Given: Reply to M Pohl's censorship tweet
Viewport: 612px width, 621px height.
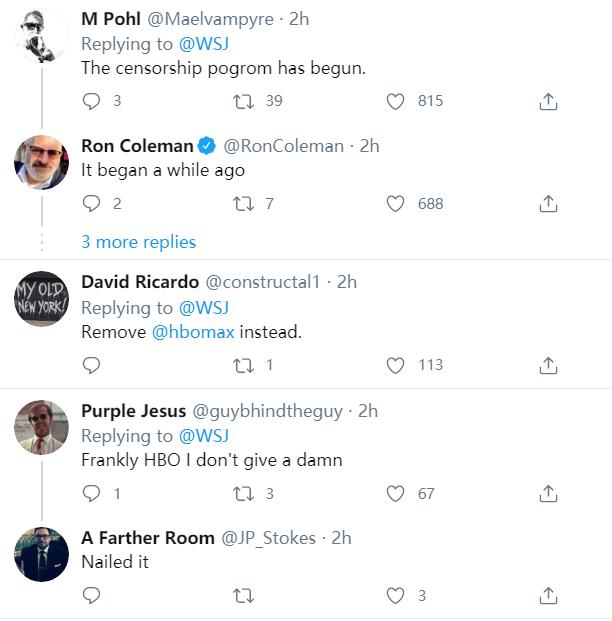Looking at the screenshot, I should pyautogui.click(x=92, y=101).
